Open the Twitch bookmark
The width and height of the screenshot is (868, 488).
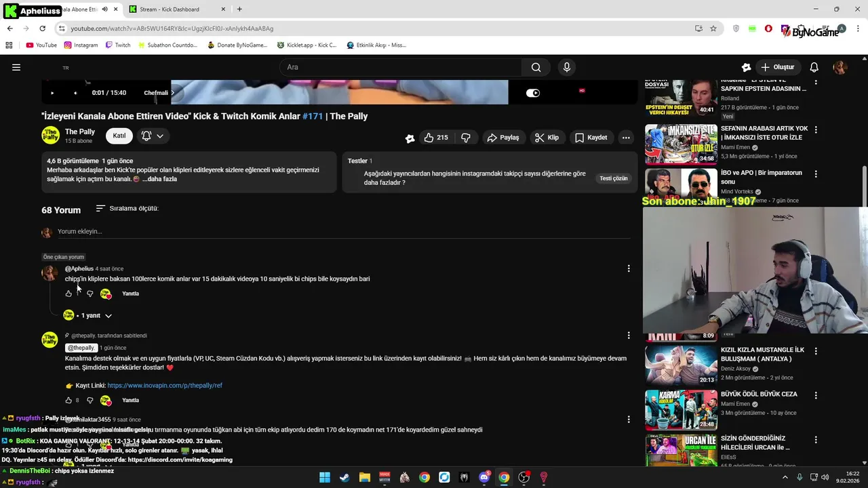pyautogui.click(x=118, y=45)
